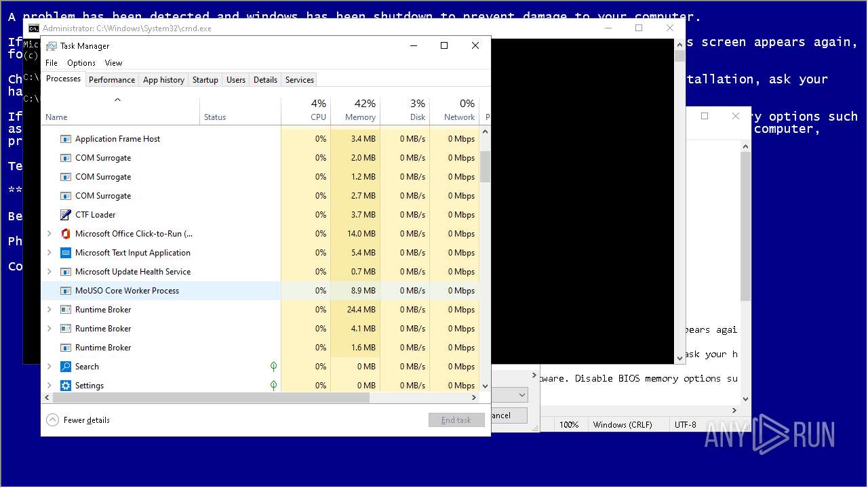Click the Search process magnifier icon

click(66, 367)
